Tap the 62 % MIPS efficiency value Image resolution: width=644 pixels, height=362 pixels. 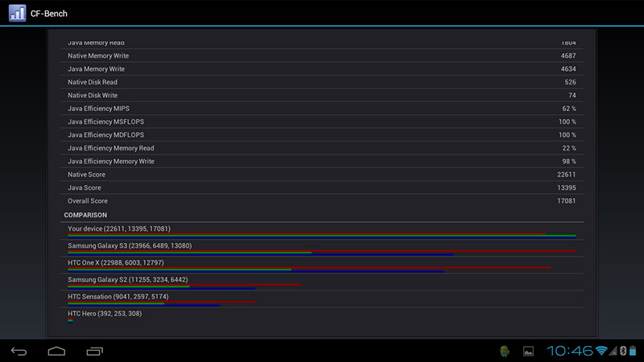tap(569, 109)
